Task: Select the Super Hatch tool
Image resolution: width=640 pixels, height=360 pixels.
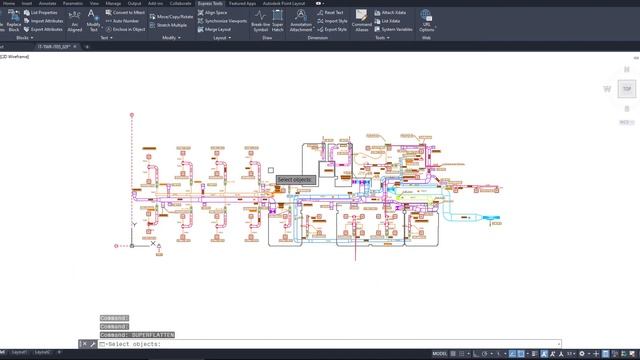Action: (278, 21)
